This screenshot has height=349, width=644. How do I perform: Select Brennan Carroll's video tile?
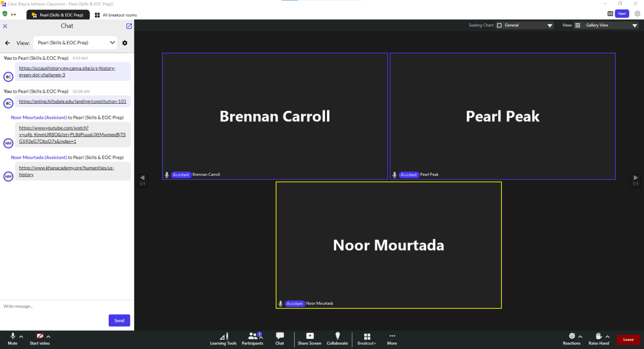275,116
